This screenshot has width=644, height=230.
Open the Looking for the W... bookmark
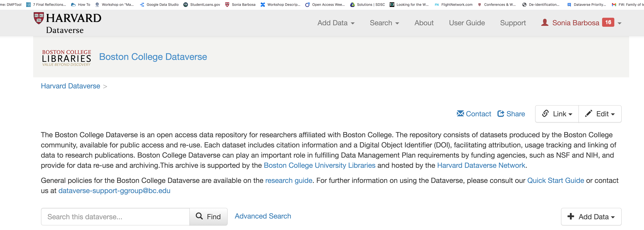click(409, 5)
